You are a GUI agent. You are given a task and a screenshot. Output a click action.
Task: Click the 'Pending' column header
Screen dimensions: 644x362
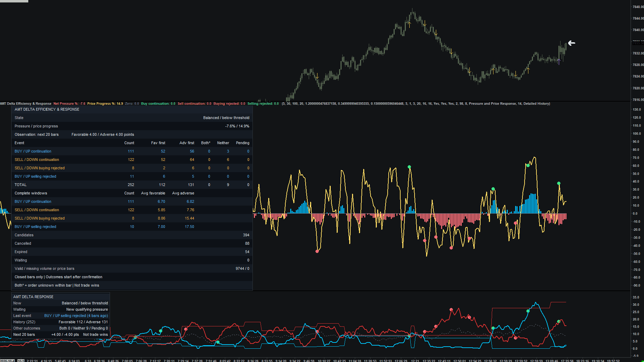pos(243,143)
